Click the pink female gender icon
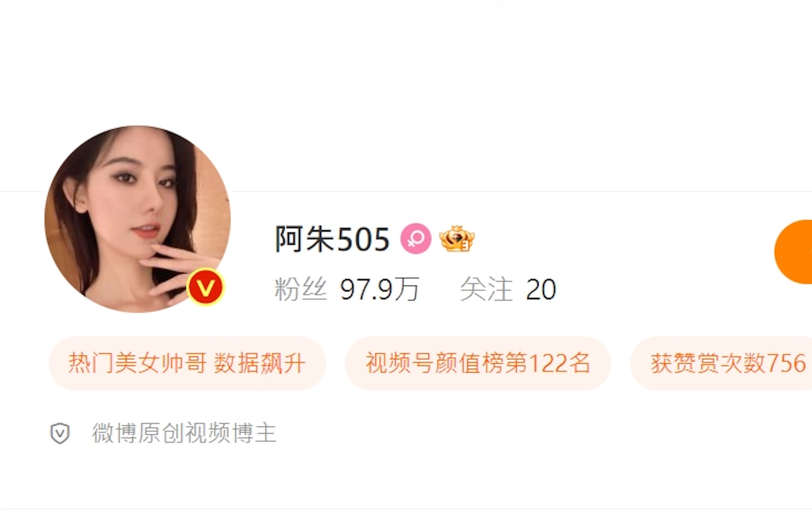This screenshot has height=515, width=812. point(416,239)
